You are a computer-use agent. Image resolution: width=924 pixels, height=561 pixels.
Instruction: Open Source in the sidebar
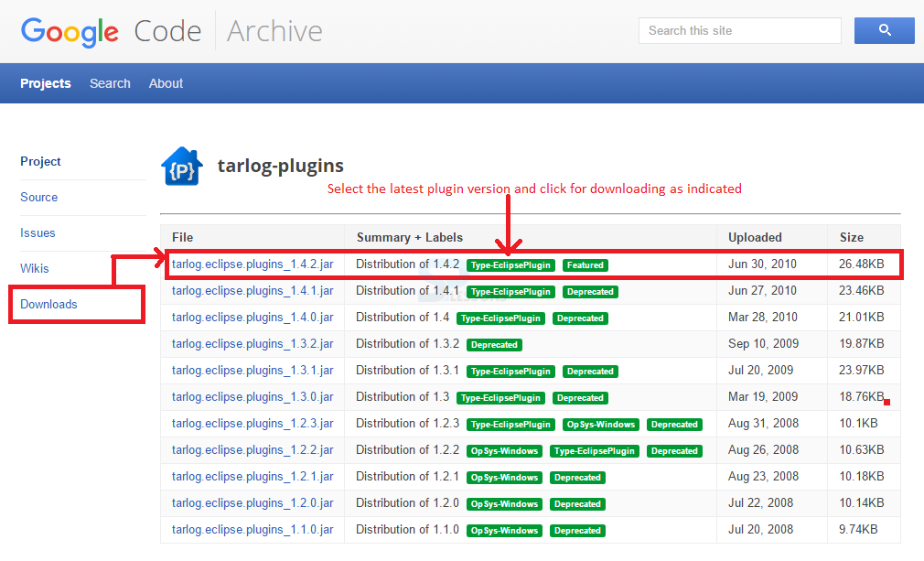click(39, 198)
